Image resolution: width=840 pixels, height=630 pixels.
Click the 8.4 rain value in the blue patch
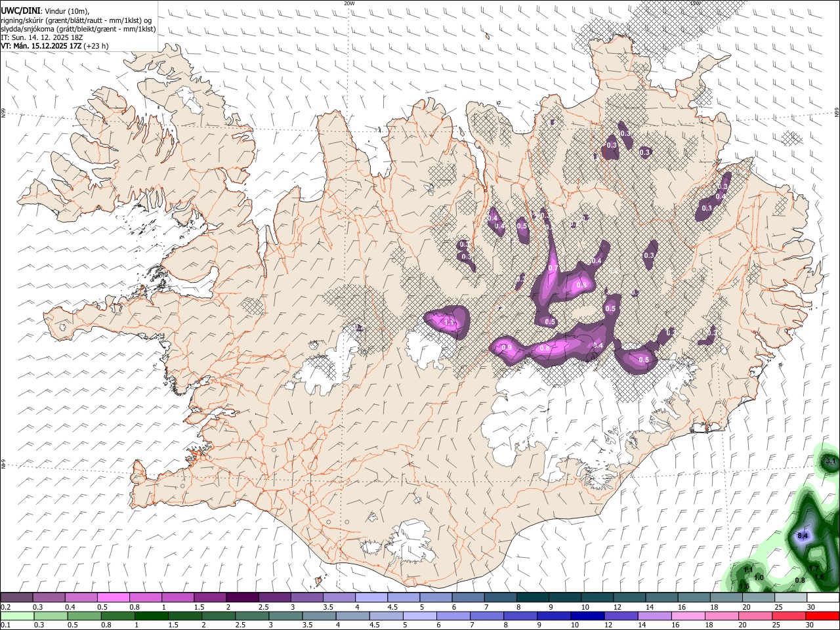[802, 535]
